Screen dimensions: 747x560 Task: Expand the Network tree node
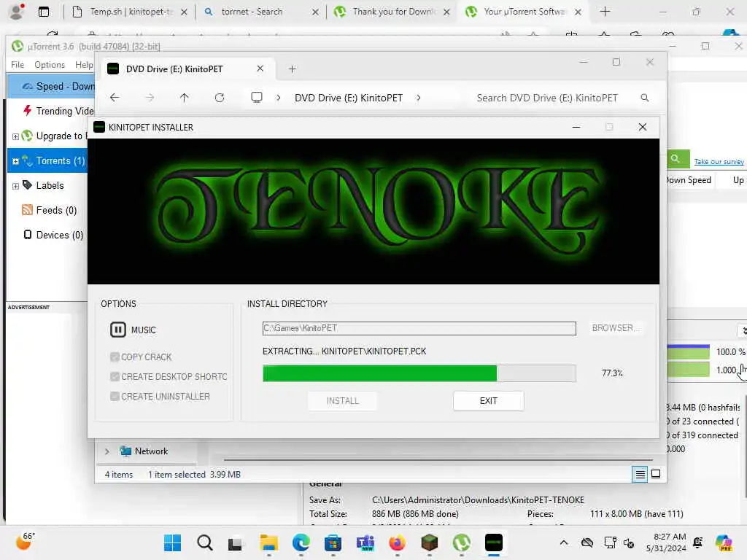click(107, 451)
